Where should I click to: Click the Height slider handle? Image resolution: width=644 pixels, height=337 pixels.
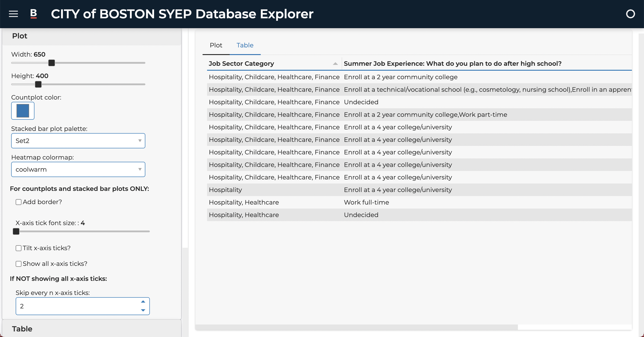coord(38,84)
